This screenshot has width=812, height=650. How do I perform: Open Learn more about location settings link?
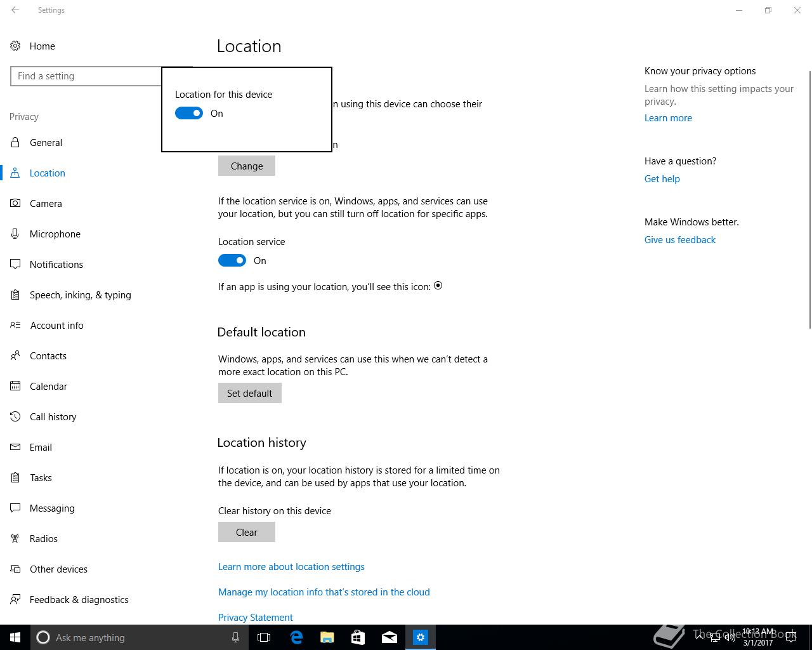pos(291,566)
